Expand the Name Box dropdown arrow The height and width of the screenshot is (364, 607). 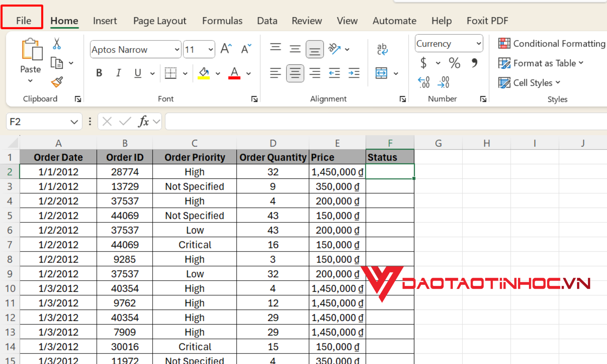(74, 122)
